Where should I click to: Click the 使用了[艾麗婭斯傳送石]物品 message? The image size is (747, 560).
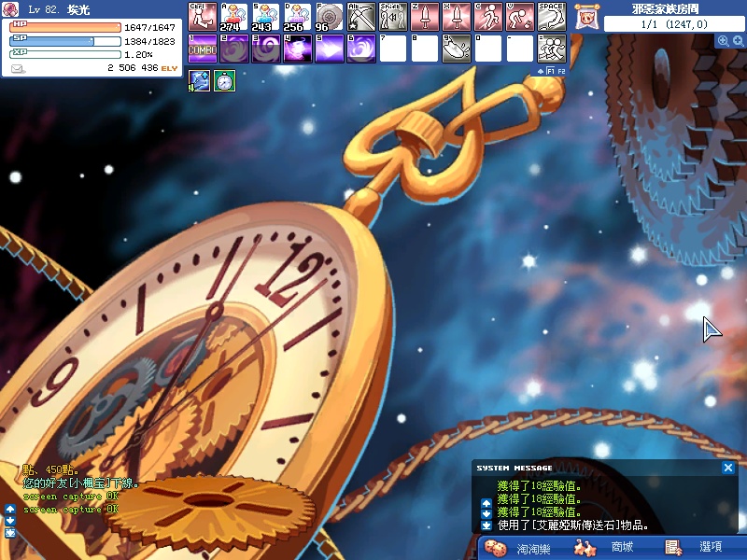pos(572,525)
